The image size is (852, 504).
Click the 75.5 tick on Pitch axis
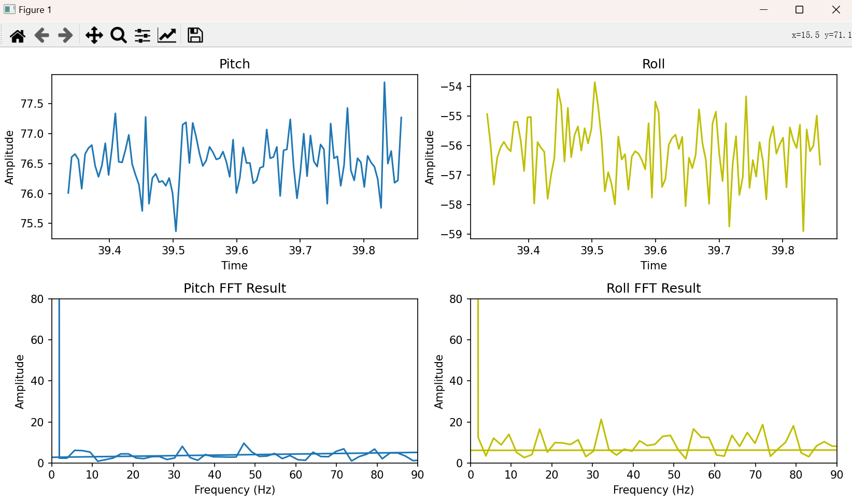click(32, 224)
